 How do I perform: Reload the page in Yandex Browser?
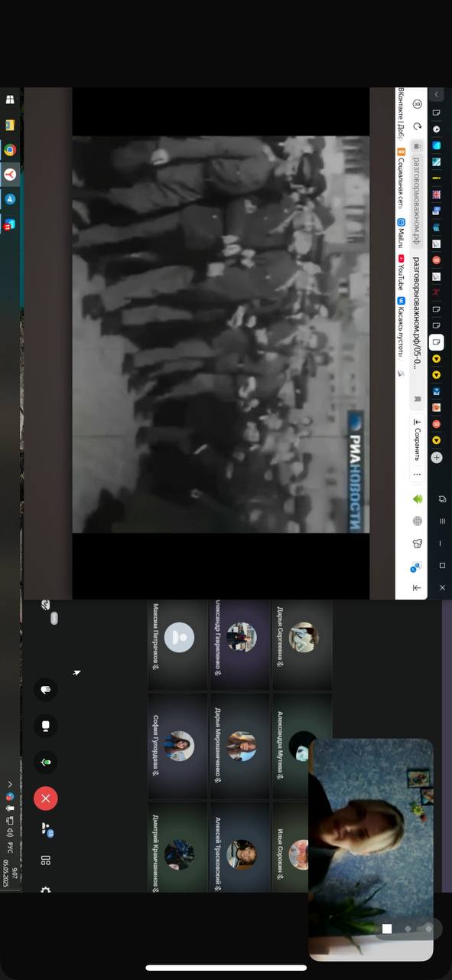tap(418, 126)
